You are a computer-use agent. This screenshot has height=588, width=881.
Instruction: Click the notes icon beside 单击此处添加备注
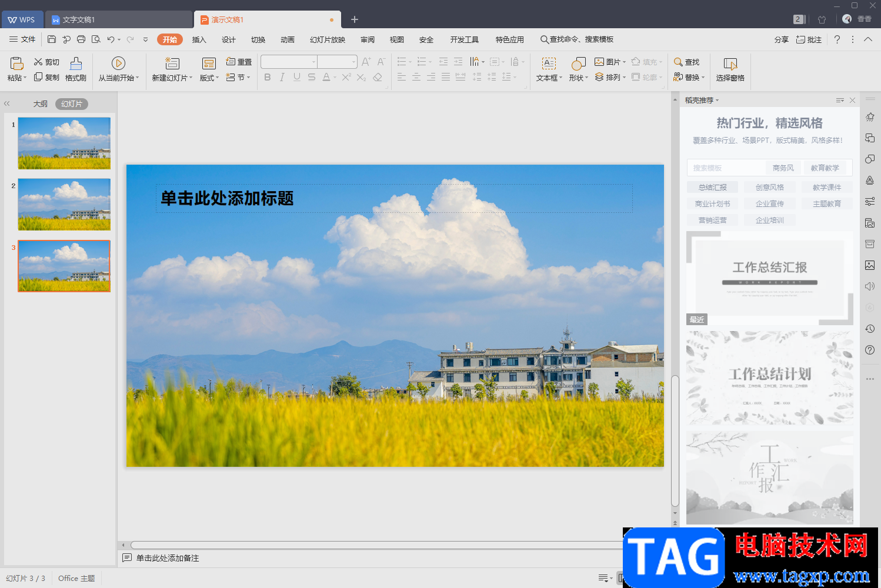pos(127,558)
